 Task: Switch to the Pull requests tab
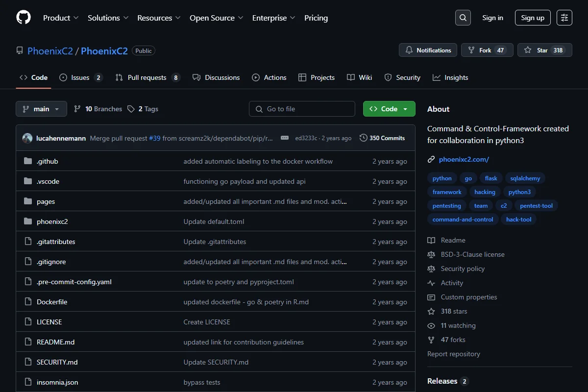(x=147, y=77)
